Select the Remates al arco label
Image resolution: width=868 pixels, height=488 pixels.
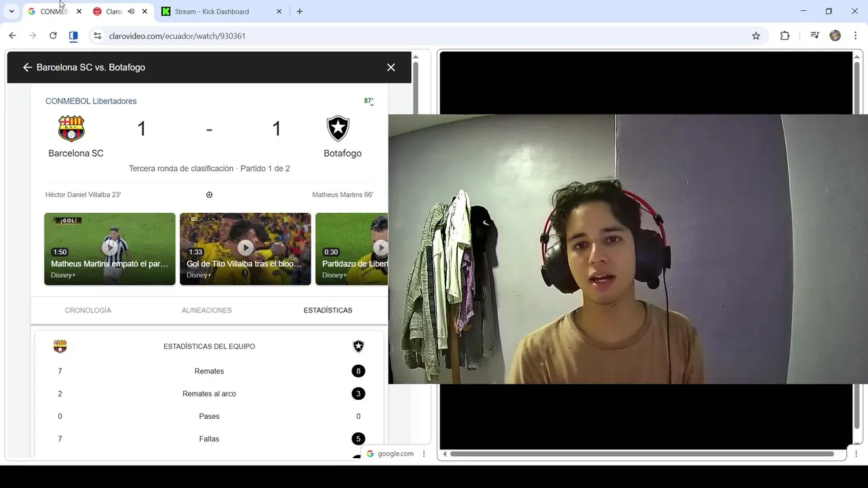[209, 394]
